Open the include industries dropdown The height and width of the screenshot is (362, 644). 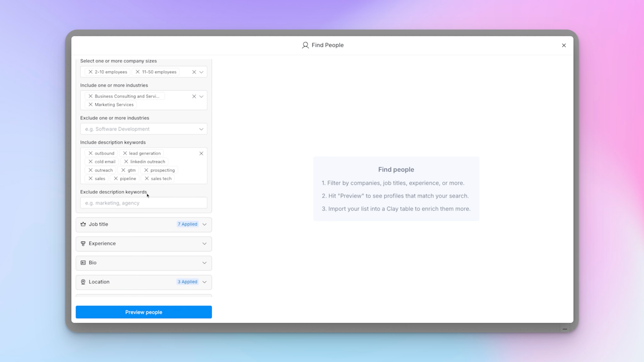point(201,96)
